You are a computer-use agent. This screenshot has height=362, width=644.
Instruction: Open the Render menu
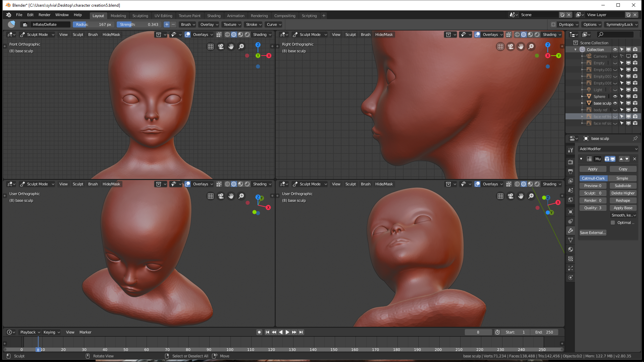[x=44, y=15]
